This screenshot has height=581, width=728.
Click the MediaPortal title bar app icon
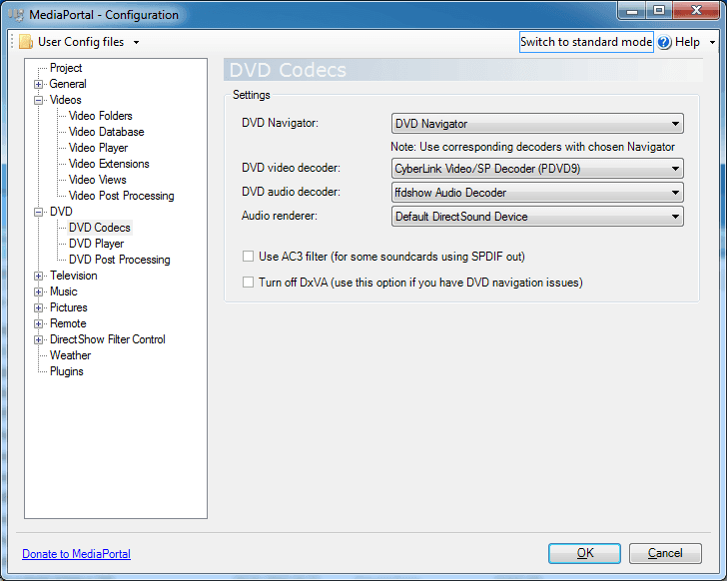click(16, 14)
